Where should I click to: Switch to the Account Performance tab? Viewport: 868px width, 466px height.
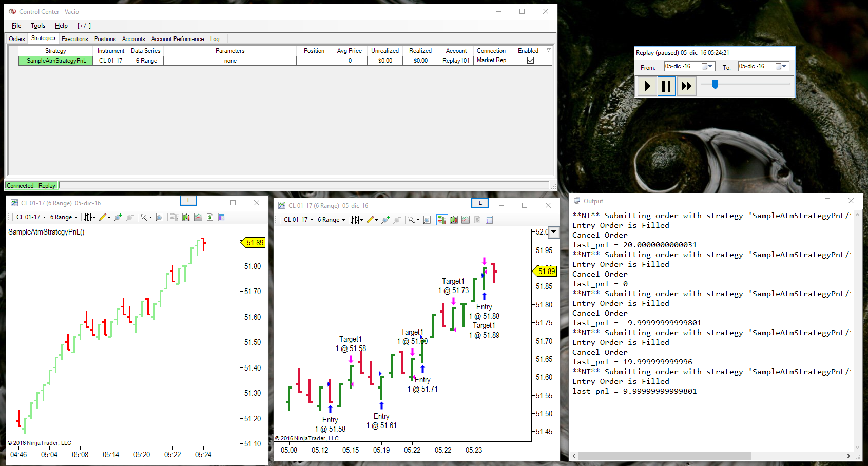pos(178,39)
